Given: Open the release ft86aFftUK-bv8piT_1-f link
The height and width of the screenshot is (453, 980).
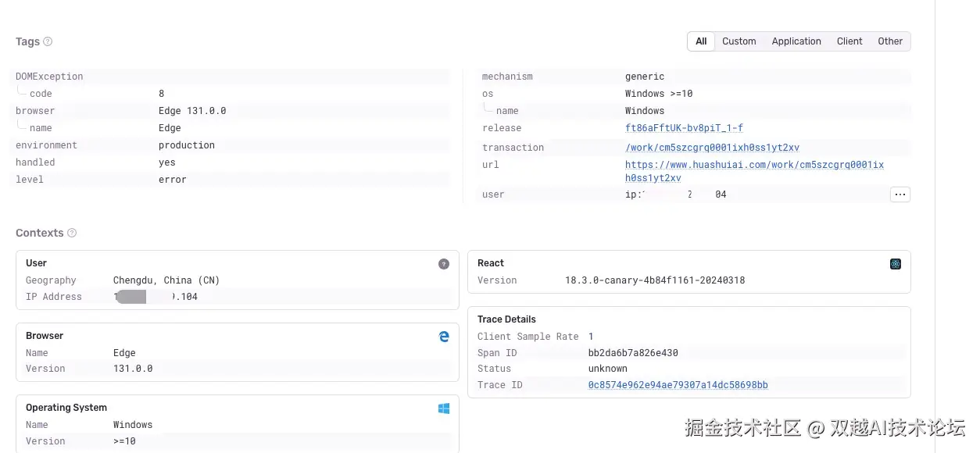Looking at the screenshot, I should pyautogui.click(x=684, y=128).
